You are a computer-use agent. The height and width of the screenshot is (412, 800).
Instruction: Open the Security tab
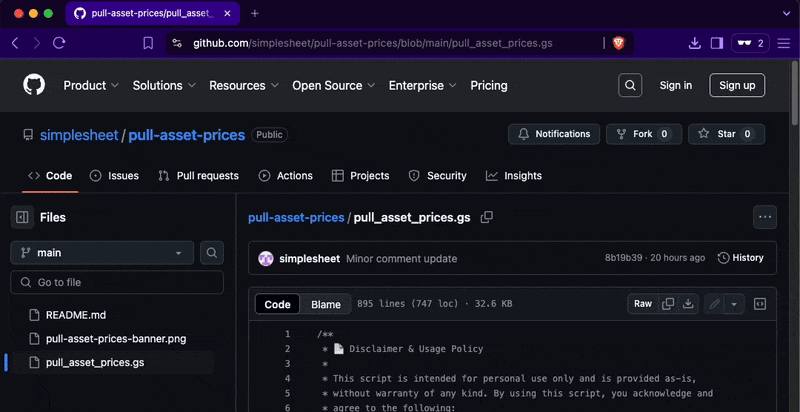click(x=437, y=176)
